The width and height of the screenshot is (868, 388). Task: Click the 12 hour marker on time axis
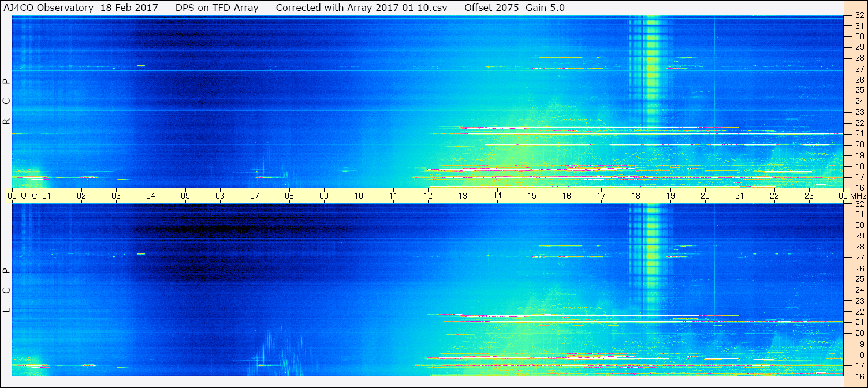click(428, 196)
